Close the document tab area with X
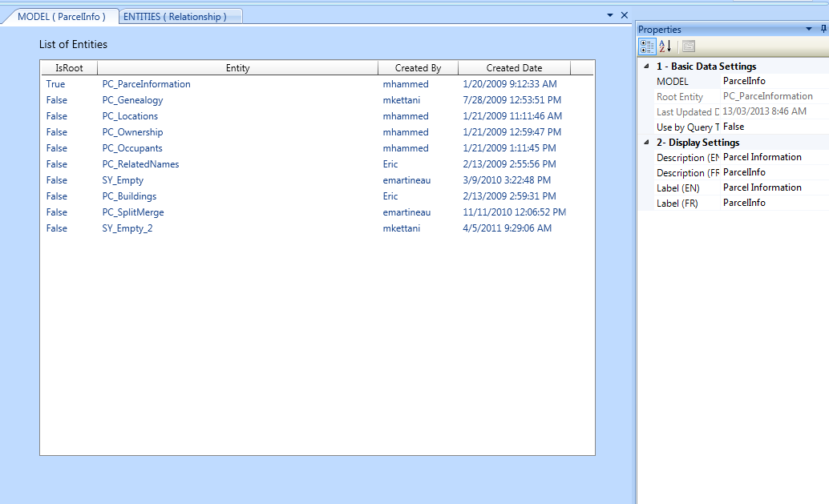This screenshot has height=504, width=829. click(625, 15)
